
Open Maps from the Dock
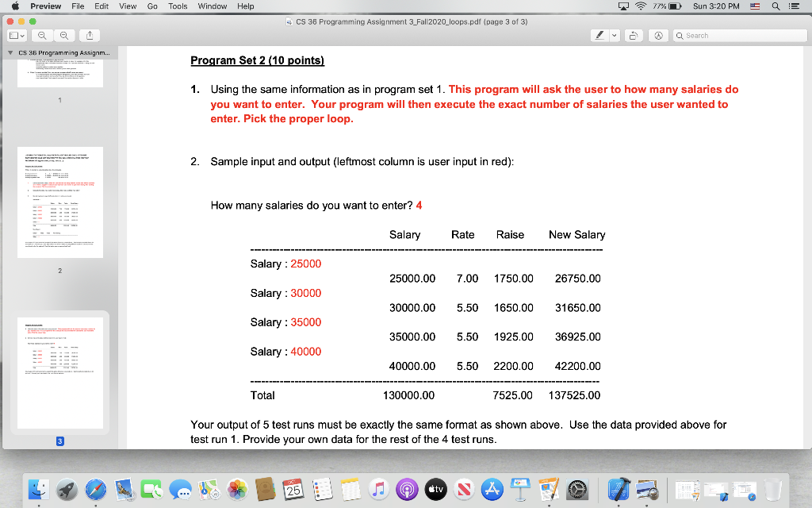[x=209, y=489]
